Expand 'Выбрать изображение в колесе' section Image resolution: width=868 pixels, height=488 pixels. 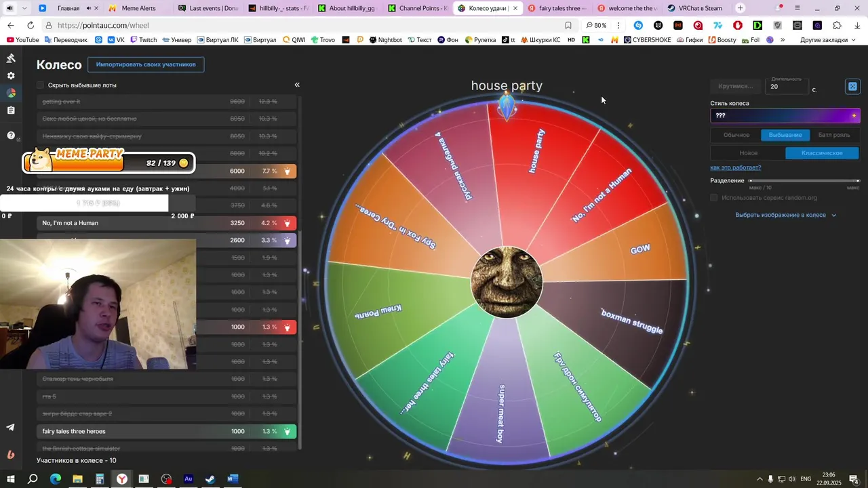pos(786,215)
